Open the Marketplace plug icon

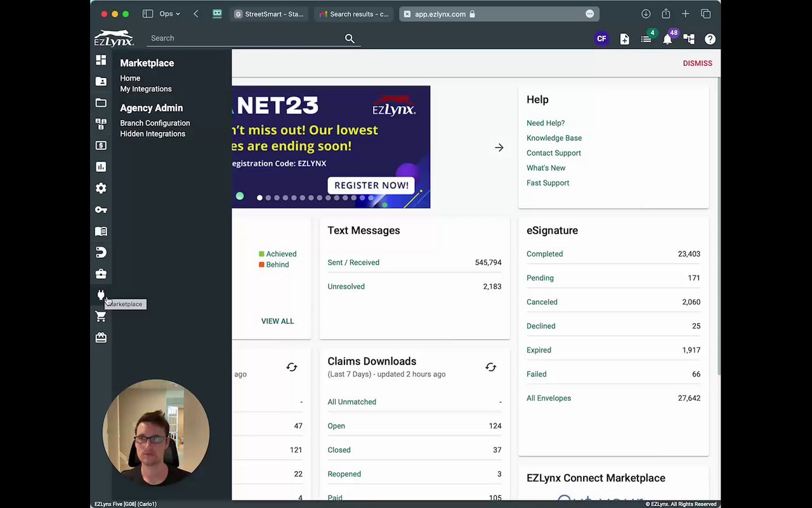pyautogui.click(x=101, y=295)
